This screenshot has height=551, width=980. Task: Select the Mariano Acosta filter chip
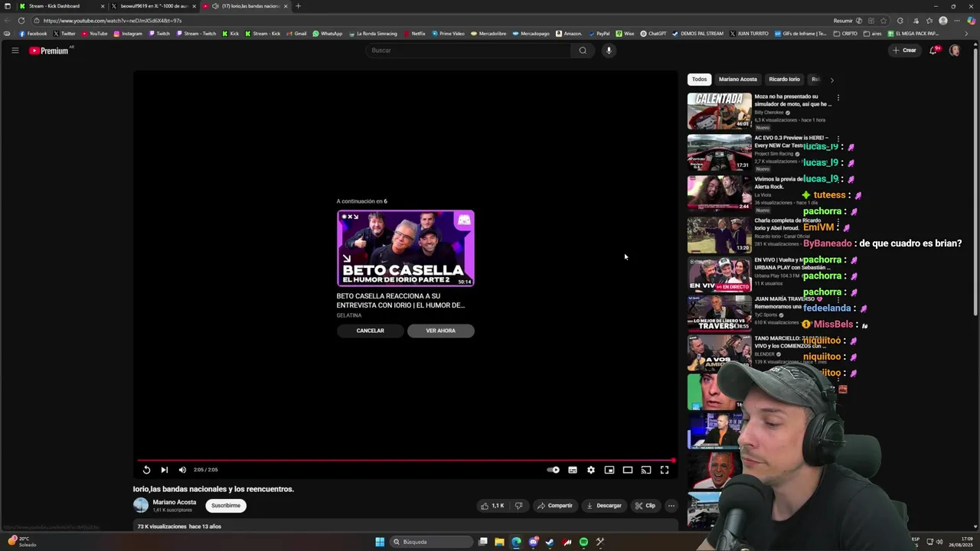tap(738, 79)
